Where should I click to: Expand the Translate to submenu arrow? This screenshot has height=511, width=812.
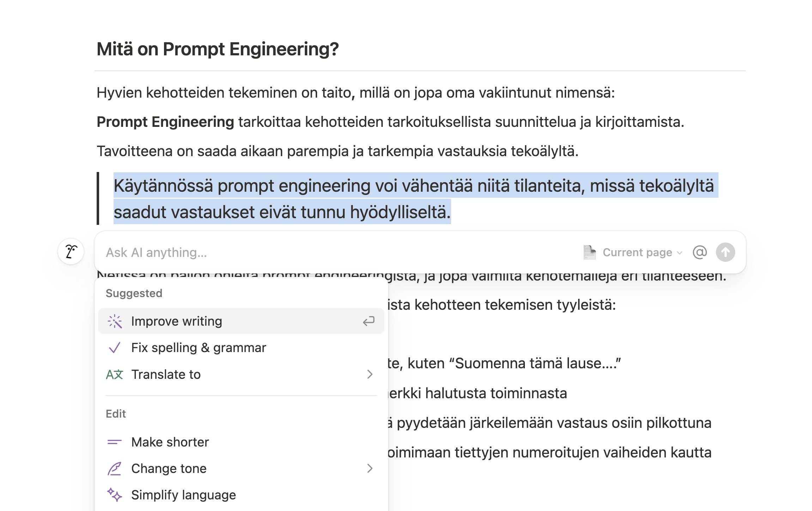tap(370, 374)
